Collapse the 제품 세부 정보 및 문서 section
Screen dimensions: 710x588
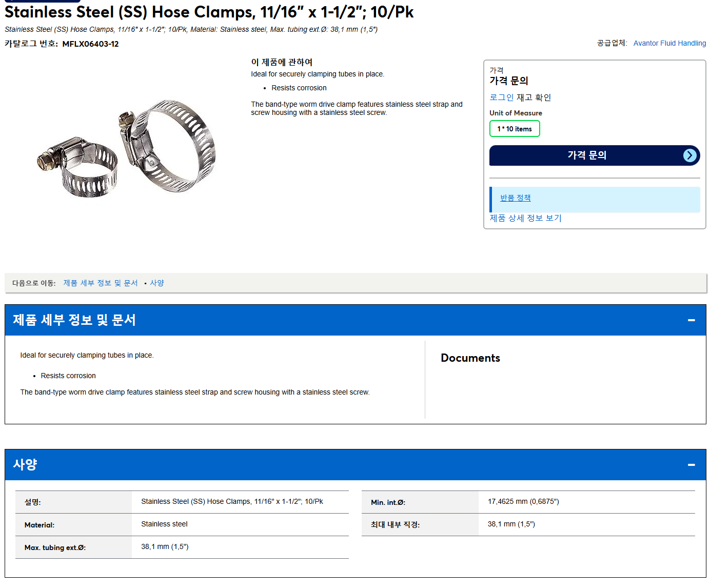(x=691, y=320)
